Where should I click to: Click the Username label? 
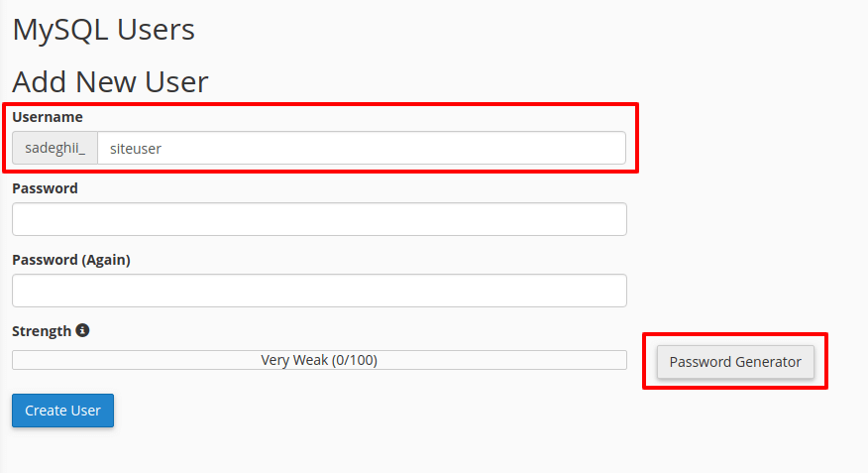[48, 117]
